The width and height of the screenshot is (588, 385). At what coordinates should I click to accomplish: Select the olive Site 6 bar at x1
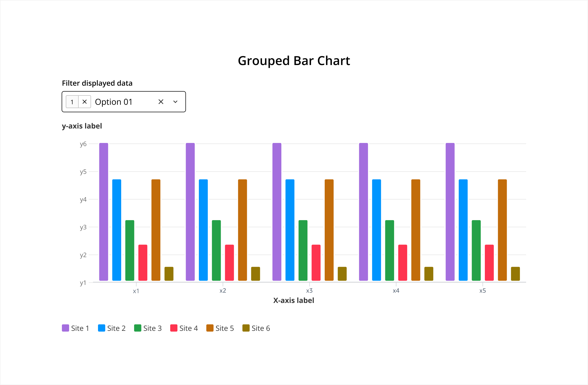pos(169,274)
